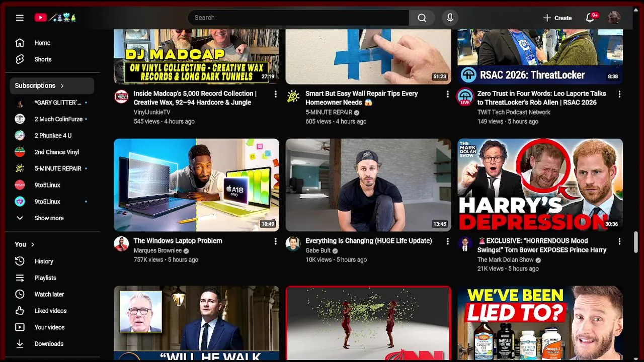Play DJ Madcap vinyl collecting thumbnail
Image resolution: width=644 pixels, height=362 pixels.
coord(196,56)
